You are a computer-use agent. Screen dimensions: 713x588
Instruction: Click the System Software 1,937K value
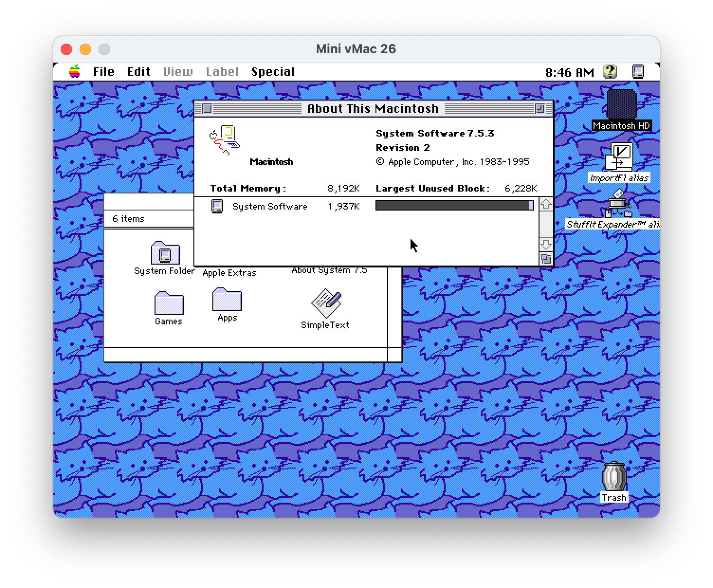tap(344, 207)
